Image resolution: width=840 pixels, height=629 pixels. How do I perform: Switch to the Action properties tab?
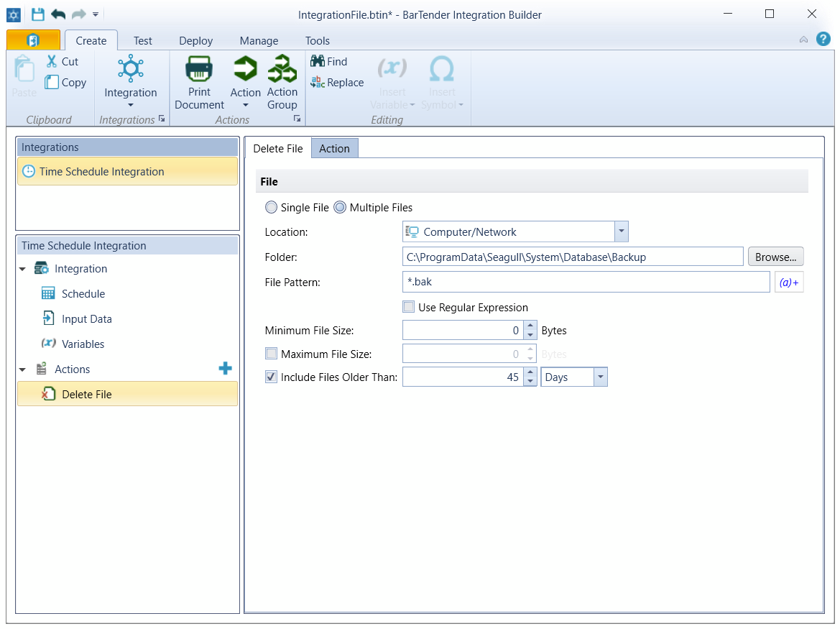(x=334, y=148)
